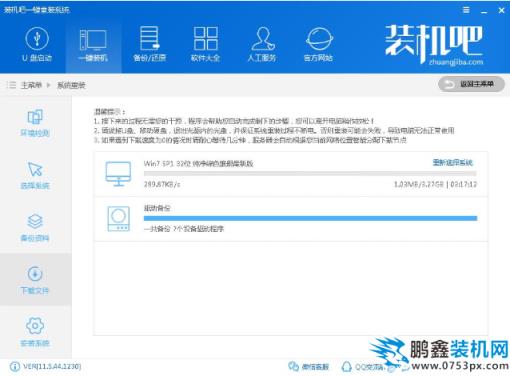
Task: Select the 下载文件 step in sidebar
Action: pyautogui.click(x=35, y=280)
